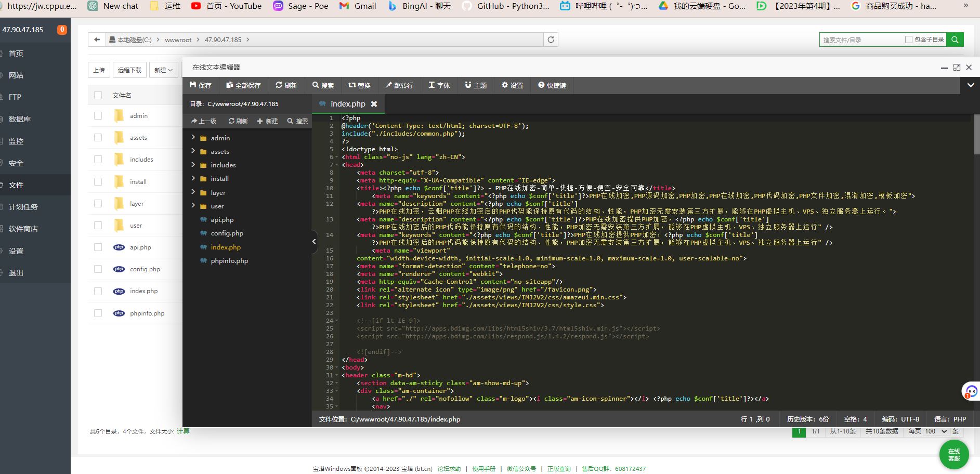This screenshot has height=474, width=980.
Task: Click 计算 link for file size
Action: (183, 431)
